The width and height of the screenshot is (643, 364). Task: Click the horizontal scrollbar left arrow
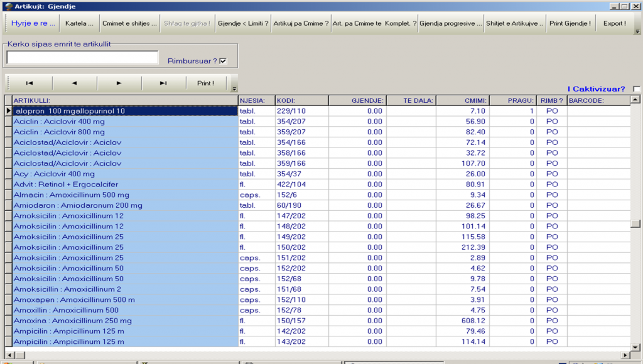(10, 355)
